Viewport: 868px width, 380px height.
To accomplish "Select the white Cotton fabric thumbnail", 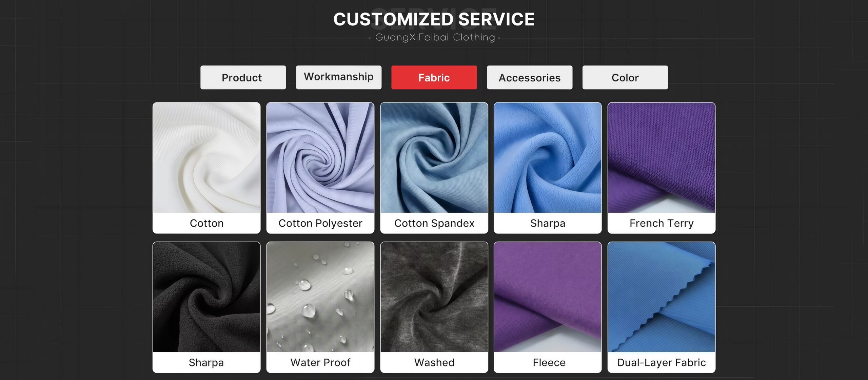I will point(206,158).
